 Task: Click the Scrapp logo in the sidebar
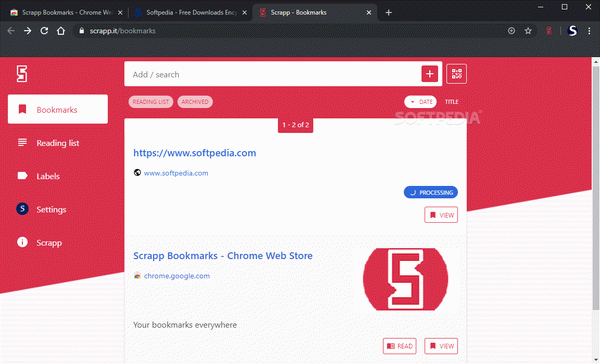coord(22,73)
